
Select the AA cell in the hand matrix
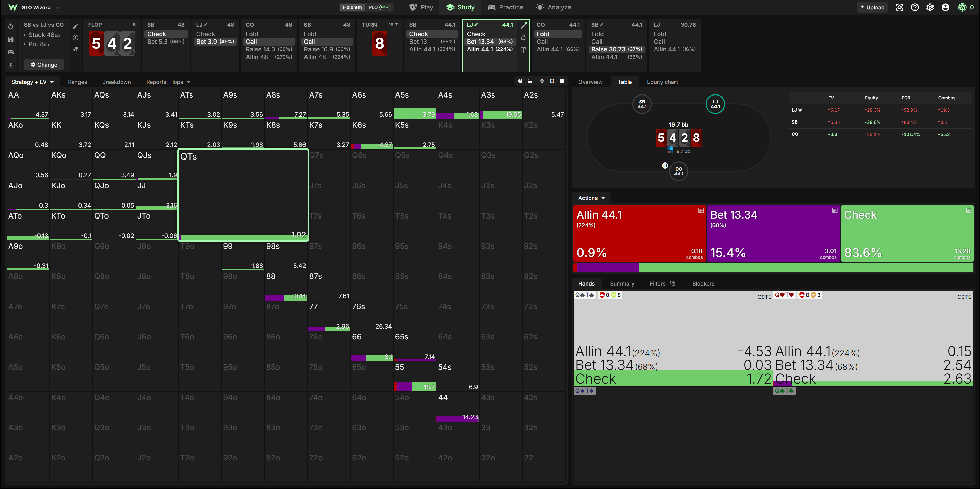pyautogui.click(x=28, y=104)
